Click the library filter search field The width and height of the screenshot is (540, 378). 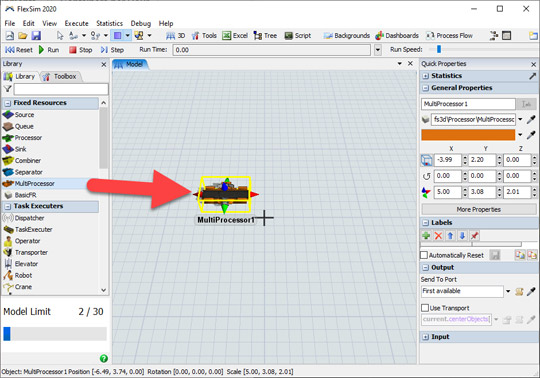61,89
